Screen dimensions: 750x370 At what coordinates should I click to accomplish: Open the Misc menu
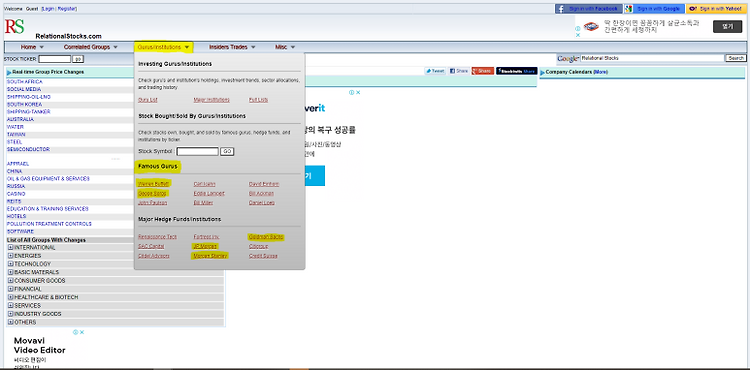click(x=285, y=47)
